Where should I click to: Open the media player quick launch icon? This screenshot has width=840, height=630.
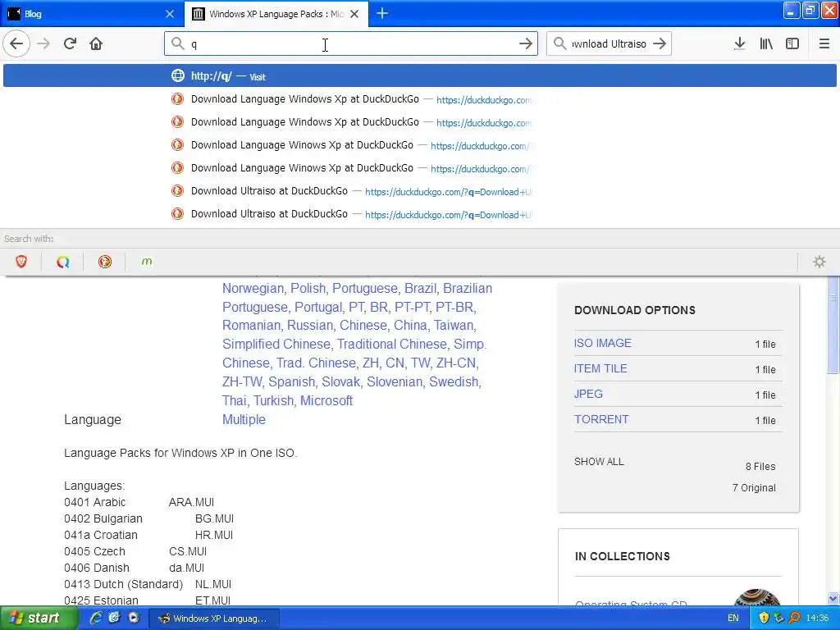tap(134, 619)
